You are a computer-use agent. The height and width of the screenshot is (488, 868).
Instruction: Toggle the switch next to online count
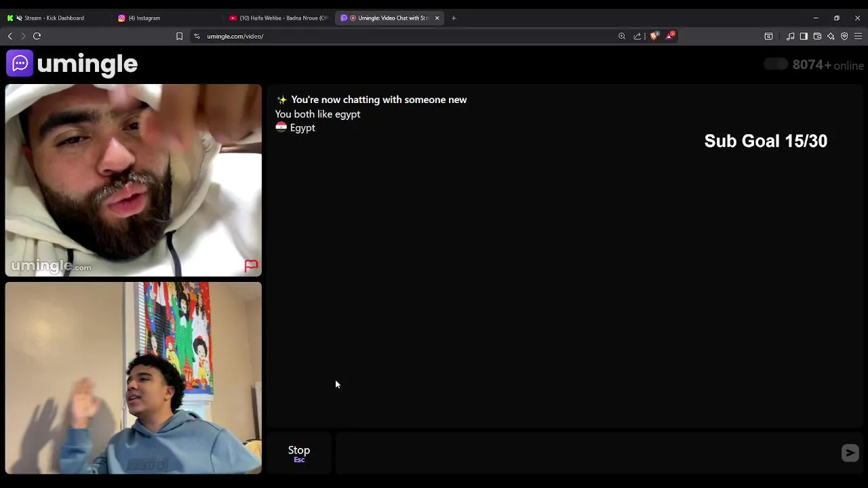pos(776,64)
